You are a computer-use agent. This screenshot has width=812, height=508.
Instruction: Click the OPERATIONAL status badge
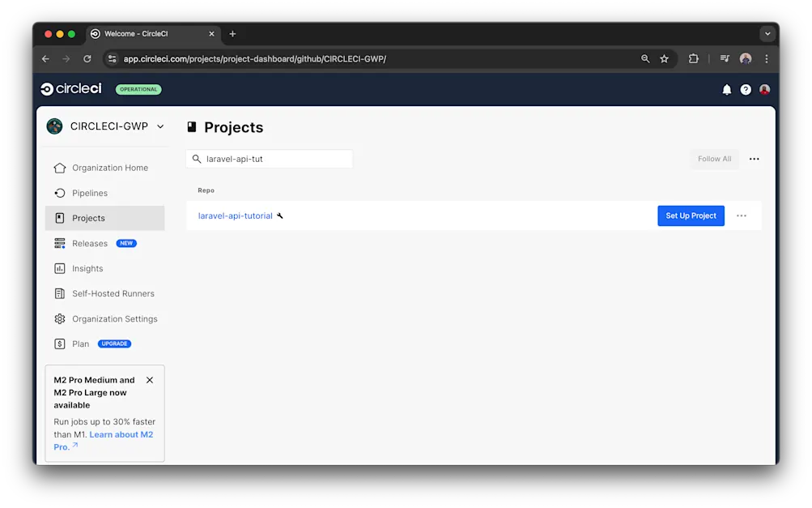(138, 89)
